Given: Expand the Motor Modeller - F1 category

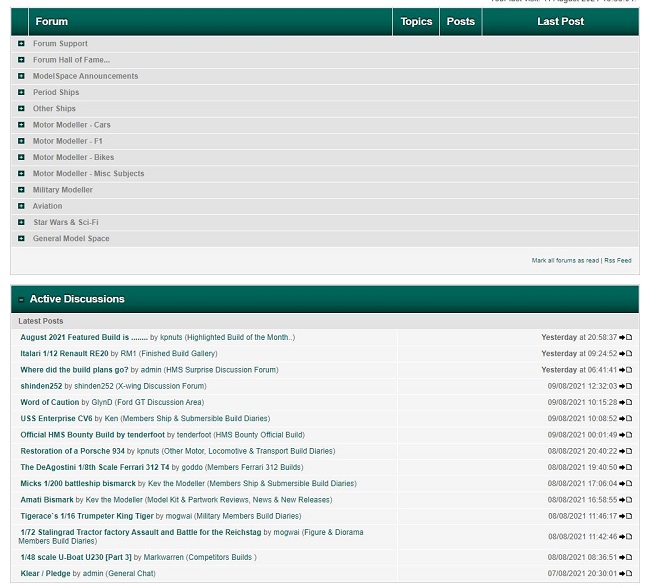Looking at the screenshot, I should (21, 141).
